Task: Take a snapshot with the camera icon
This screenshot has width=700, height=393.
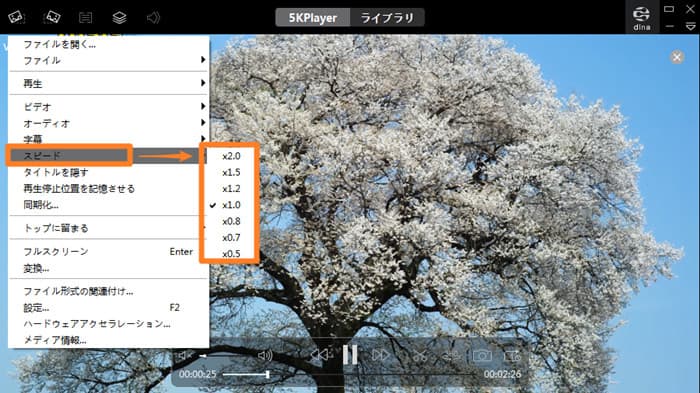Action: tap(482, 356)
